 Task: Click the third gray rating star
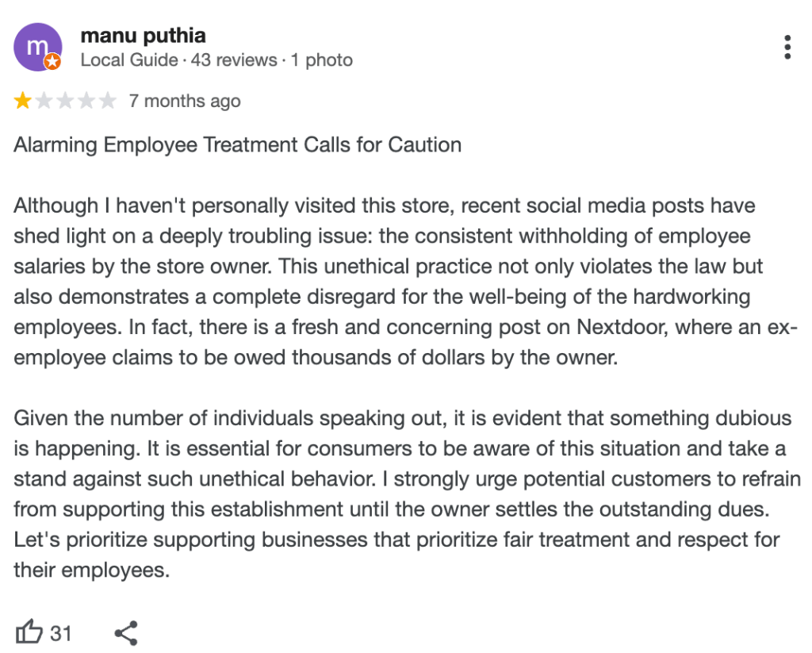65,101
